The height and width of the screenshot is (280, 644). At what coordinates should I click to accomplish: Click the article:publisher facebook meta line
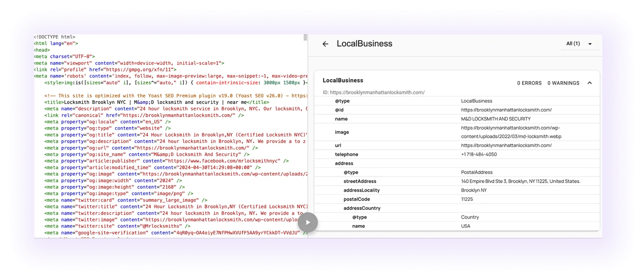pyautogui.click(x=167, y=161)
